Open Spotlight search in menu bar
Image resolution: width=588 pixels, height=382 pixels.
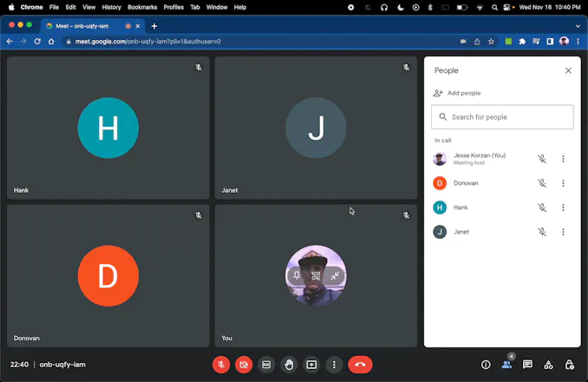[494, 7]
